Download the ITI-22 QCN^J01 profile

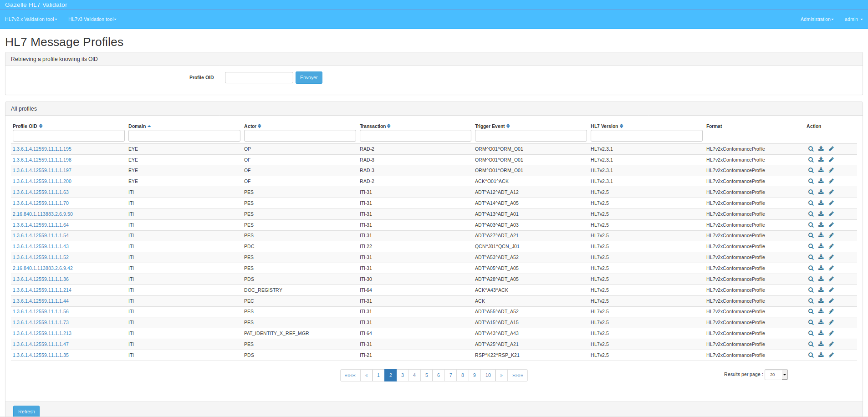click(x=821, y=246)
